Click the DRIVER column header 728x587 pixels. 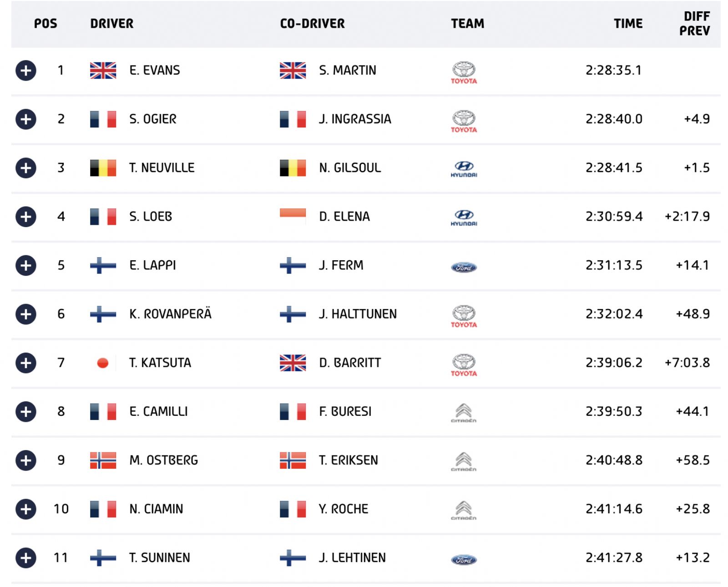point(112,24)
